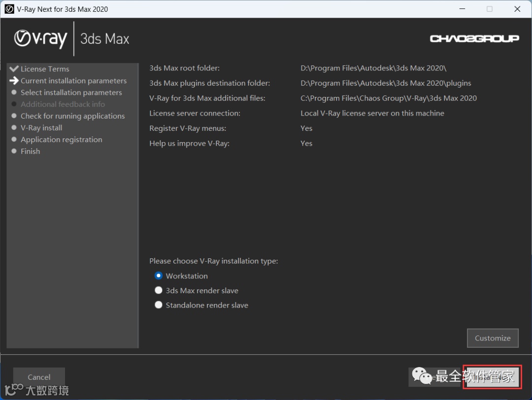Close the V-Ray installer window
The width and height of the screenshot is (532, 400).
[x=517, y=9]
